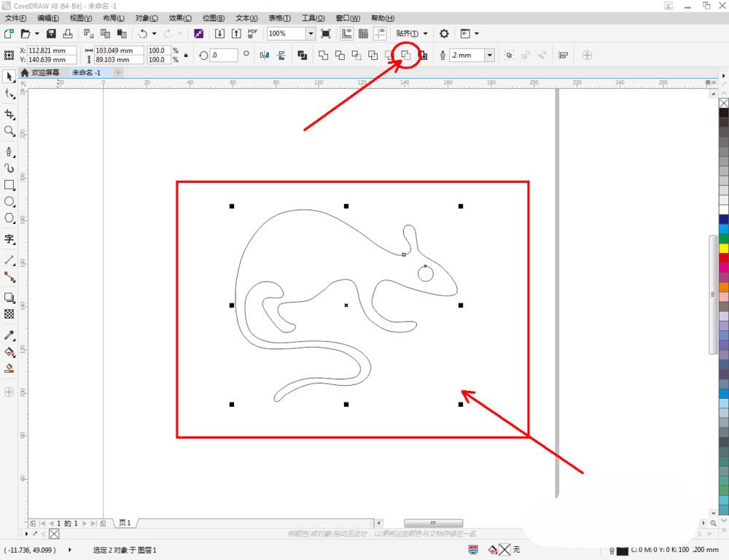Viewport: 729px width, 560px height.
Task: Expand the outline width dropdown arrow
Action: pos(489,55)
